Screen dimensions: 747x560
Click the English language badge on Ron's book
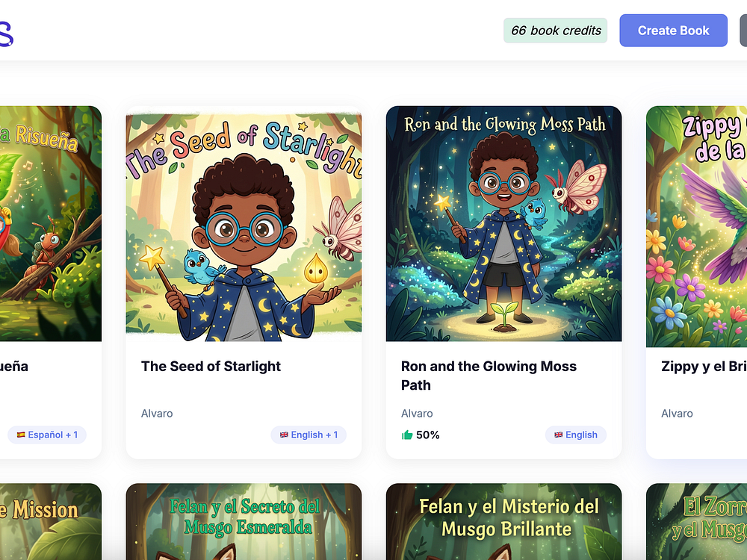pyautogui.click(x=575, y=435)
